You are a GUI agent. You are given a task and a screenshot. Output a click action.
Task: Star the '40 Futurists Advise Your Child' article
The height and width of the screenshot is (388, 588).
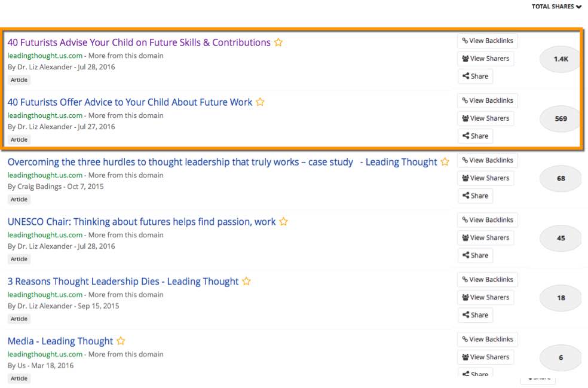click(278, 42)
